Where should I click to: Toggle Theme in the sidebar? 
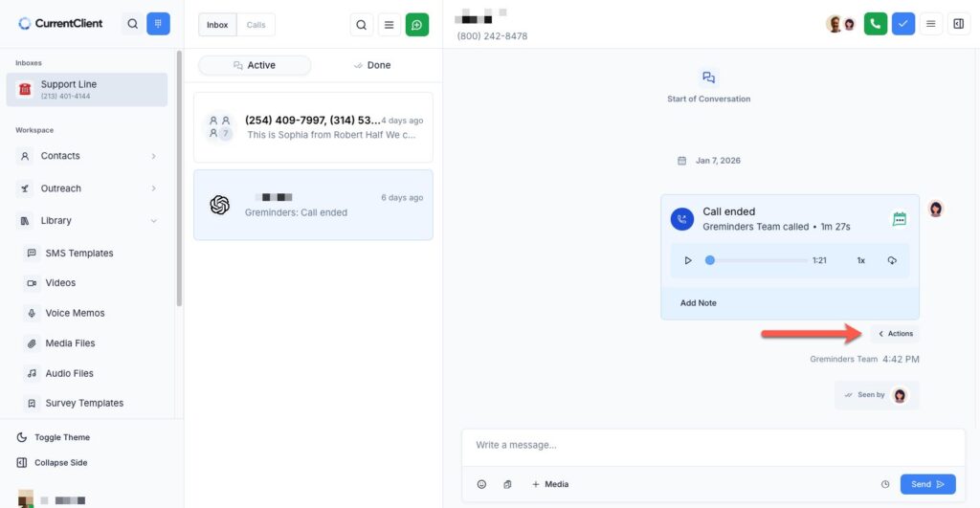(61, 437)
